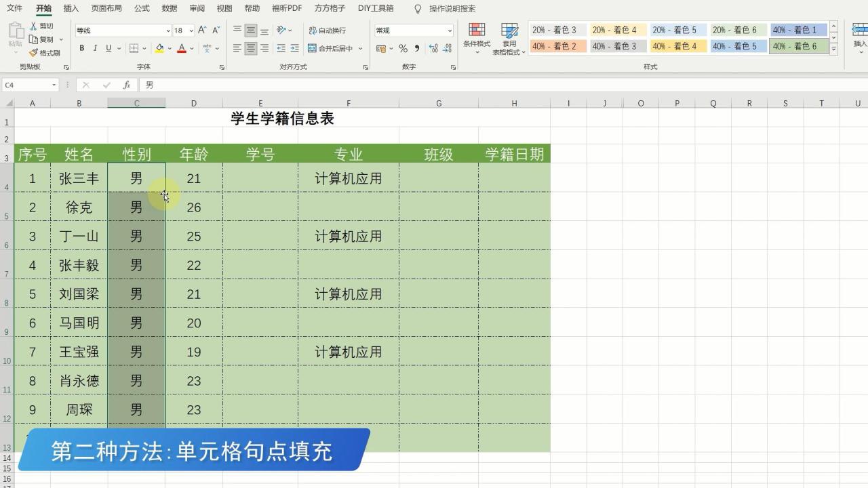Enable wrap text (自动换行)
Screen dimensions: 868x488
pyautogui.click(x=327, y=30)
